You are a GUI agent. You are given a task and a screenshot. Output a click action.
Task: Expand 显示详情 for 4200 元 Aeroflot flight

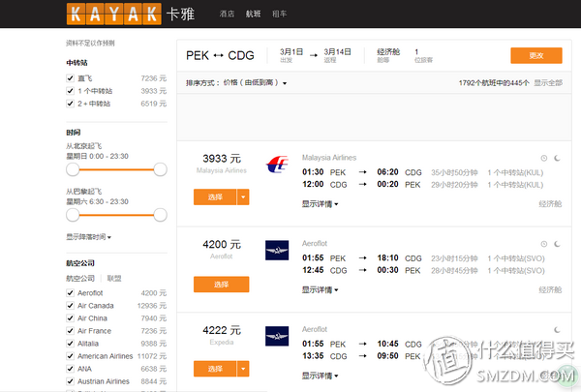pyautogui.click(x=320, y=289)
